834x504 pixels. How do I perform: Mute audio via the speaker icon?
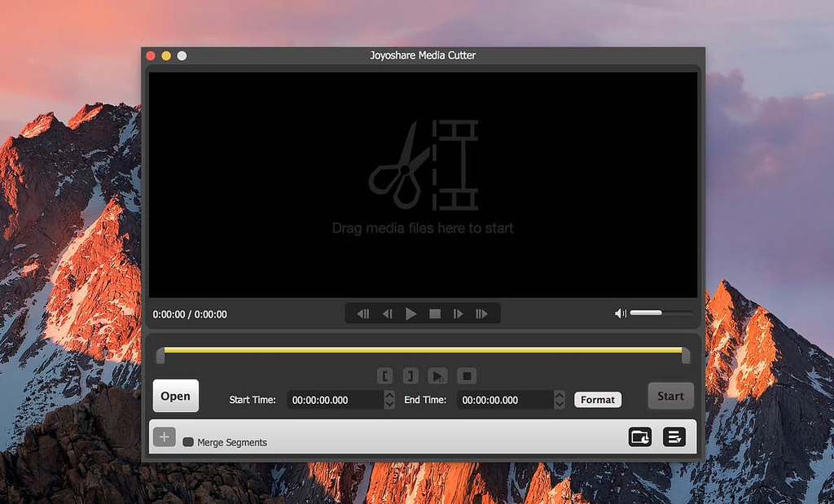[x=620, y=313]
